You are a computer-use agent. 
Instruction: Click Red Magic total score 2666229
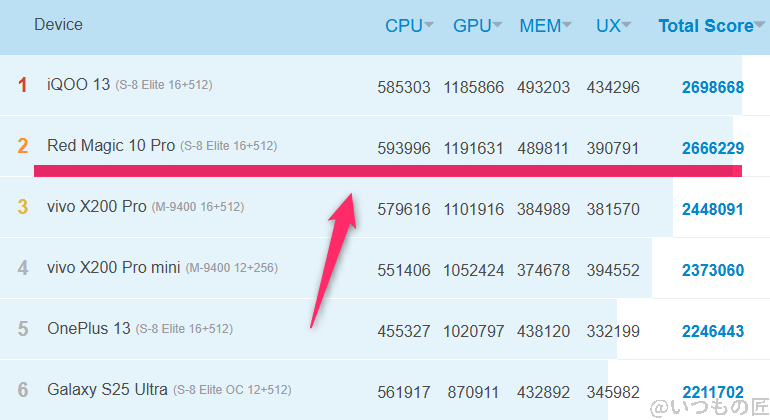[x=712, y=148]
